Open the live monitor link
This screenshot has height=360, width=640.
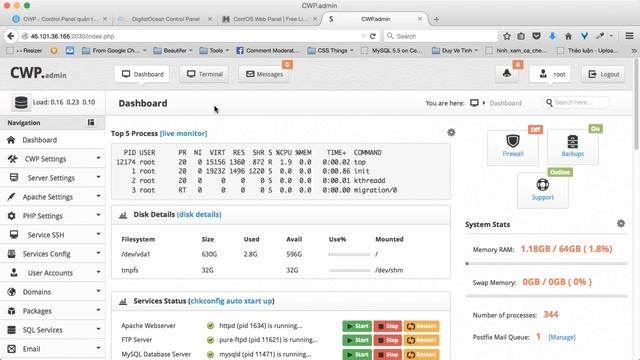[183, 133]
